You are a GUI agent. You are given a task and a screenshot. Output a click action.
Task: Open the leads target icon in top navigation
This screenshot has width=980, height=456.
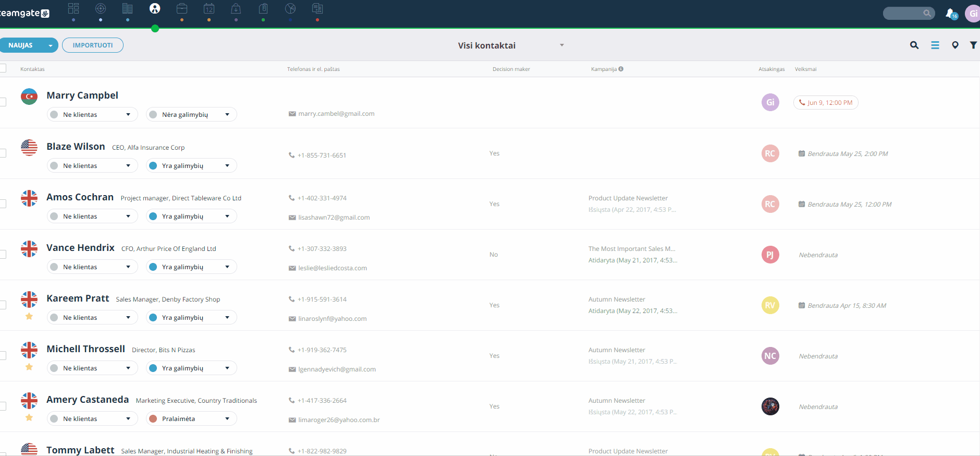[101, 8]
